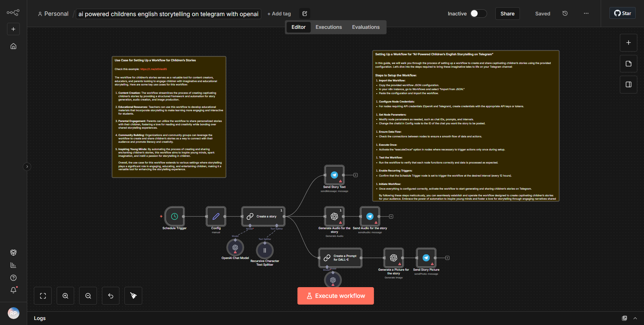This screenshot has width=644, height=325.
Task: Open the notifications bell icon
Action: 13,290
